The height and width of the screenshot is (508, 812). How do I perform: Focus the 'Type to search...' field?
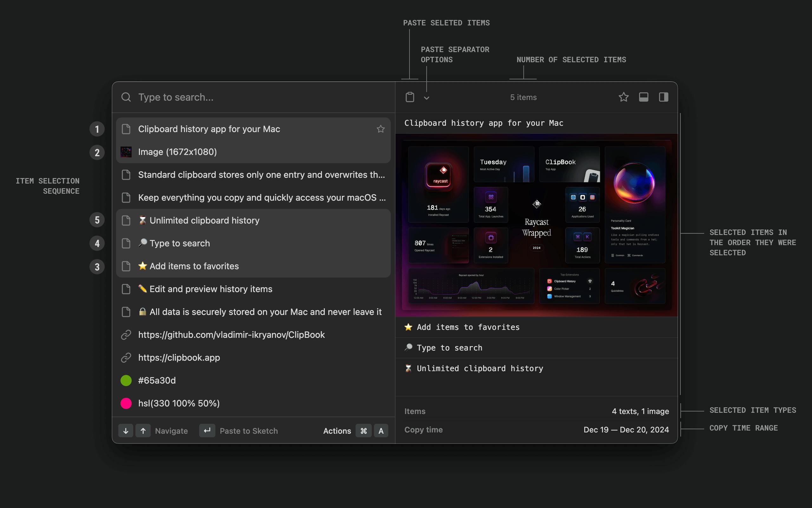253,97
